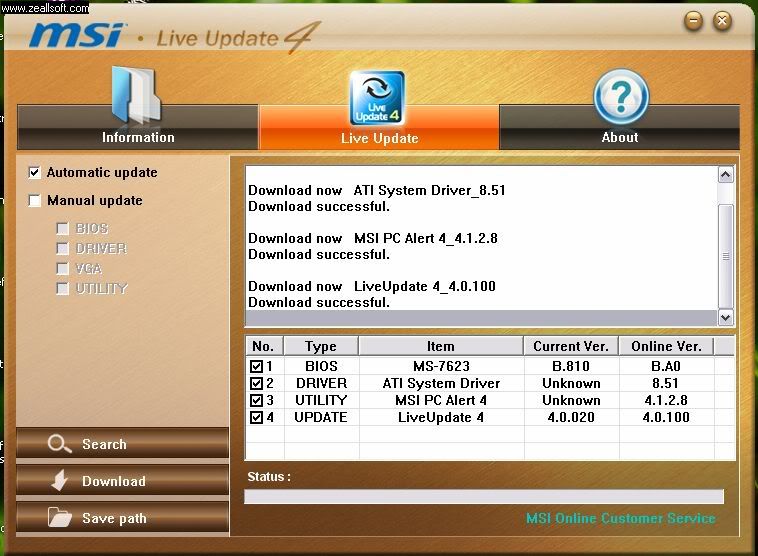
Task: Select the MSI PC Alert 4 item cell
Action: (x=441, y=400)
